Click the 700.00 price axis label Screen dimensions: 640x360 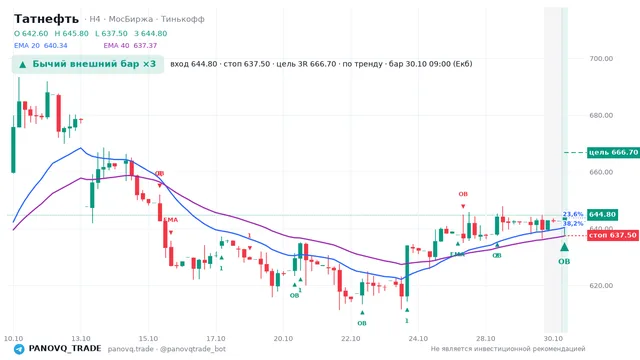pyautogui.click(x=601, y=59)
